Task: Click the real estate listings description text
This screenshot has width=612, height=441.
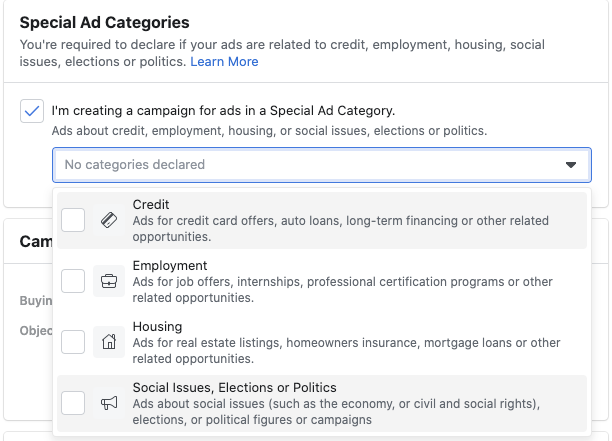Action: point(340,350)
